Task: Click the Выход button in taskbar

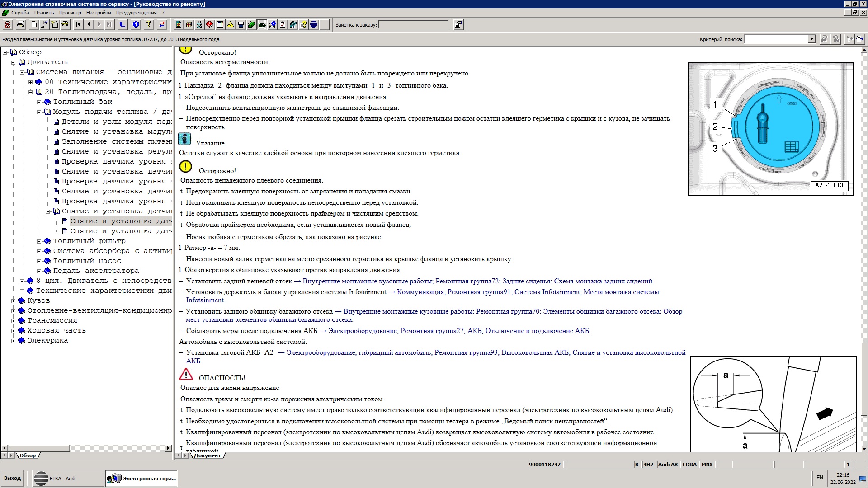Action: click(13, 478)
